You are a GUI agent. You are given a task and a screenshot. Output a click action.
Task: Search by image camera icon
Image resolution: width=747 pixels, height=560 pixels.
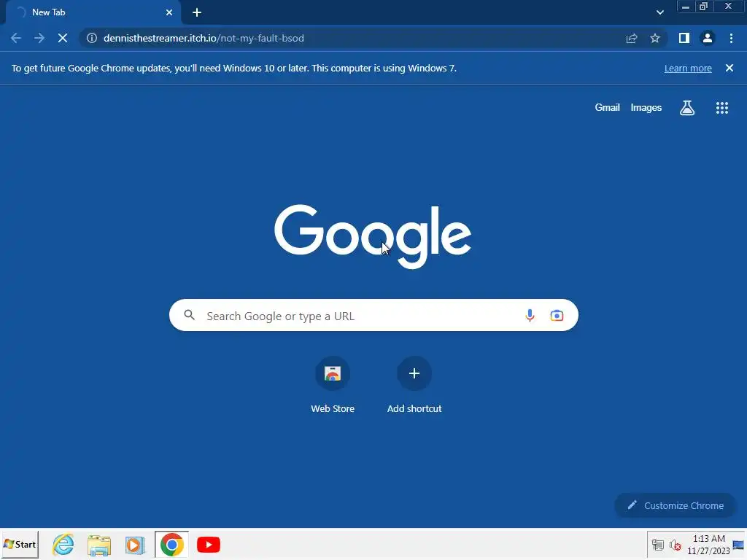click(557, 315)
